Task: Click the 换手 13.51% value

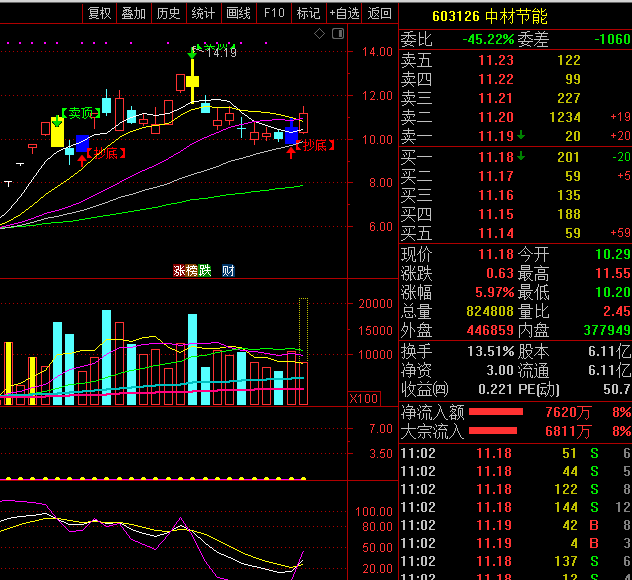Action: tap(491, 351)
